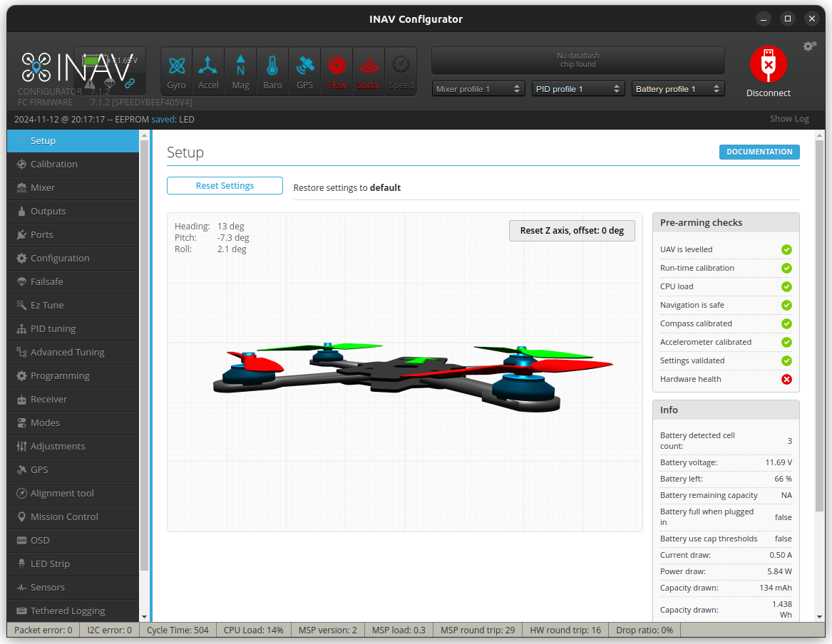Click the Compass calibrated green check
Screen dimensions: 832x644
786,324
